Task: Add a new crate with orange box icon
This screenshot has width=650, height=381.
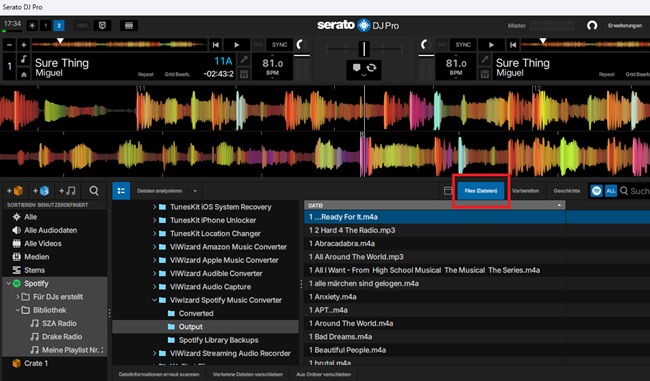Action: pyautogui.click(x=15, y=191)
